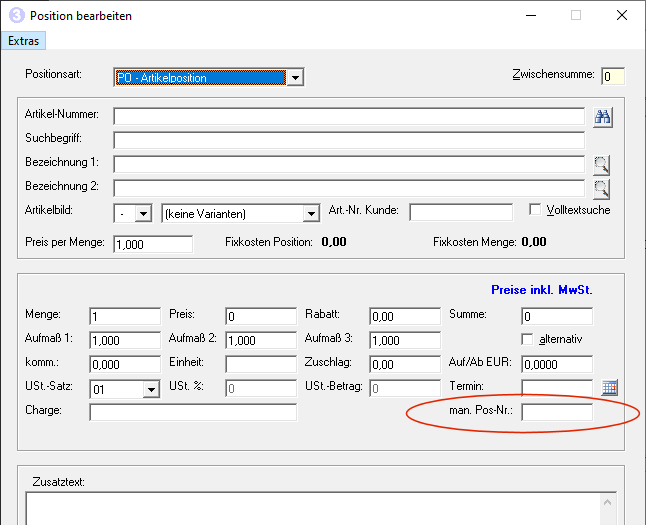
Task: Click inside the Zusatztext text area
Action: click(313, 509)
